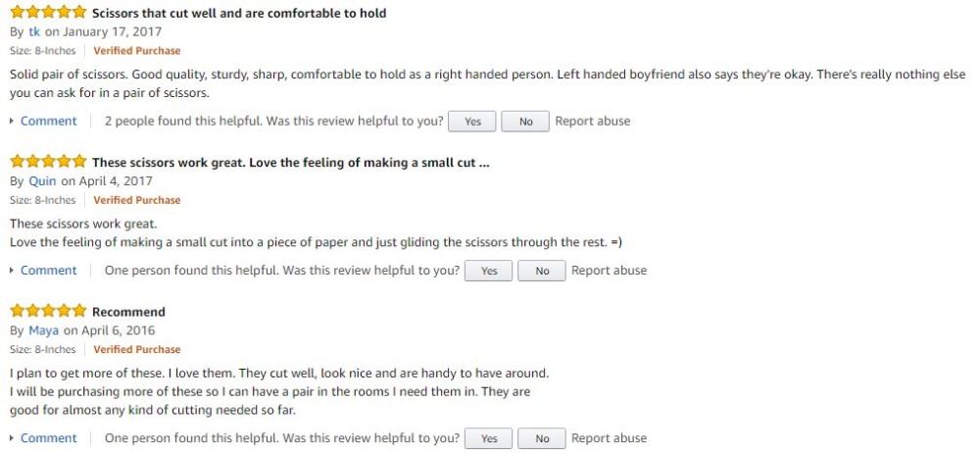980x453 pixels.
Task: Expand Comment on tk's review
Action: point(48,122)
